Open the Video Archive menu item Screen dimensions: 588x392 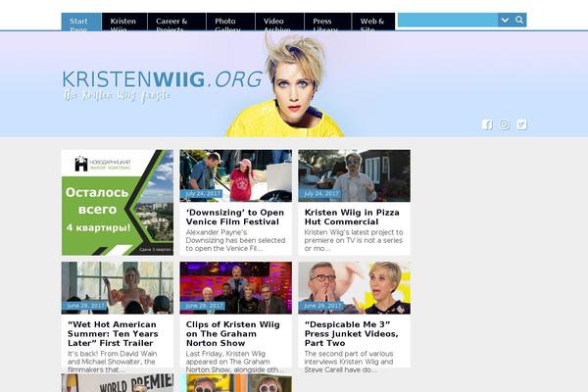tap(279, 22)
